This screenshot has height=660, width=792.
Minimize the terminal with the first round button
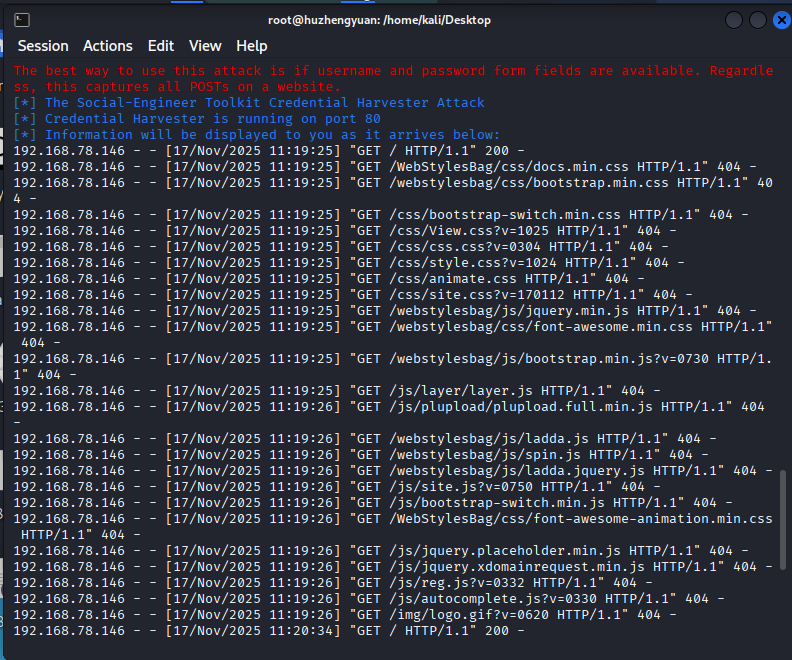tap(733, 20)
